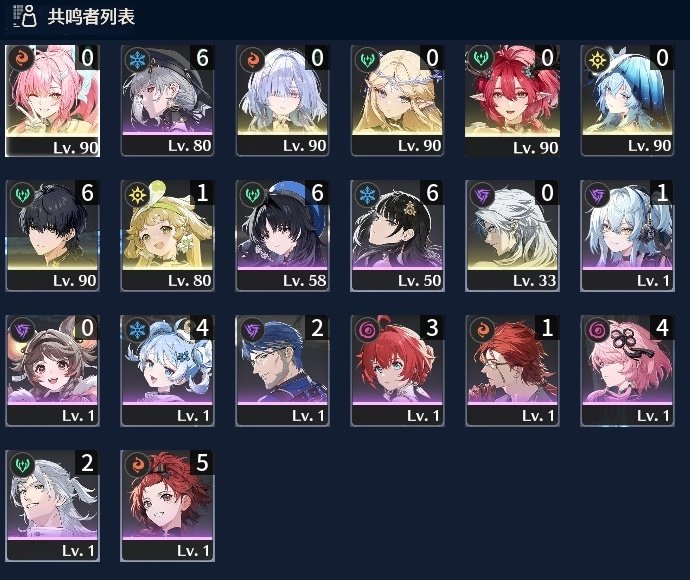Image resolution: width=690 pixels, height=580 pixels.
Task: Select the white-haired Lv. 33 character card
Action: 513,235
